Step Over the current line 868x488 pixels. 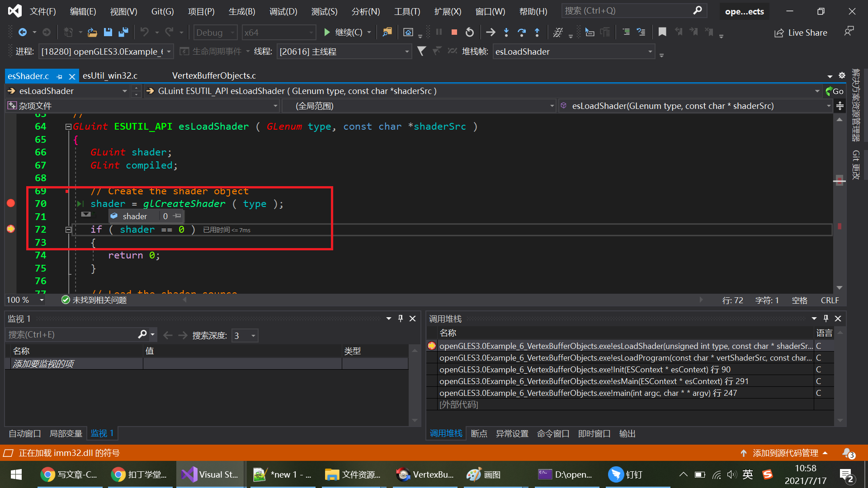click(x=522, y=32)
